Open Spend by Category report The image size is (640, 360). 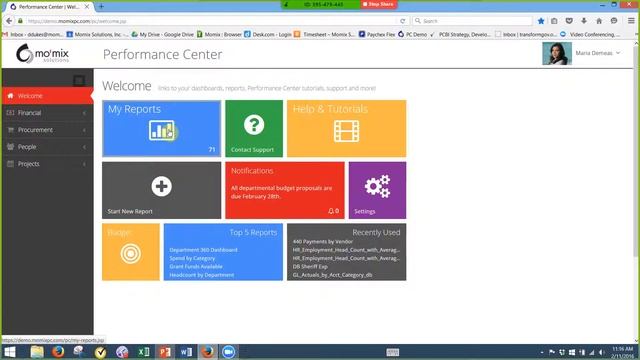pyautogui.click(x=192, y=258)
